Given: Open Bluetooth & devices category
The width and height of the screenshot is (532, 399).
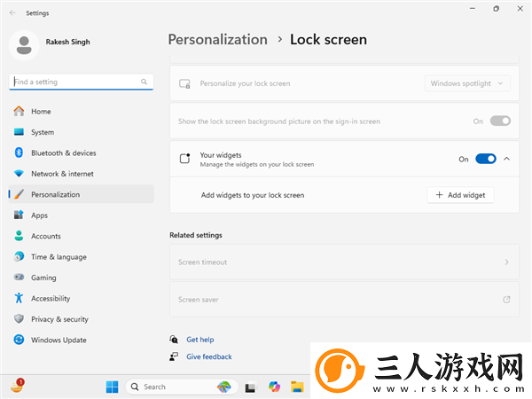Looking at the screenshot, I should tap(81, 153).
